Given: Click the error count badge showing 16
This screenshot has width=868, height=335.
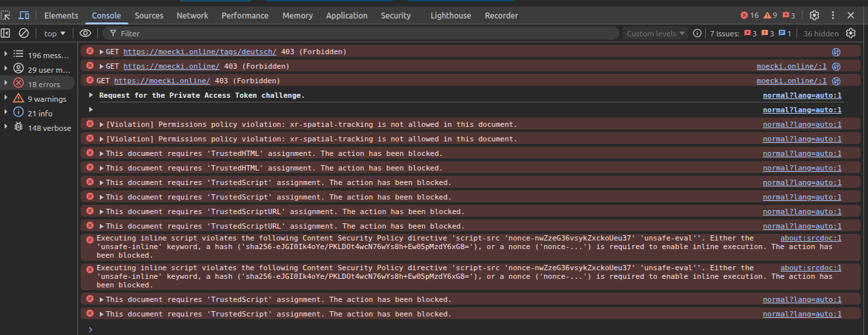Looking at the screenshot, I should [750, 15].
